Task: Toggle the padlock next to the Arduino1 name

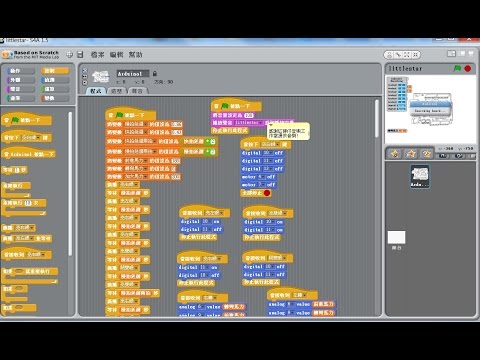Action: point(155,73)
